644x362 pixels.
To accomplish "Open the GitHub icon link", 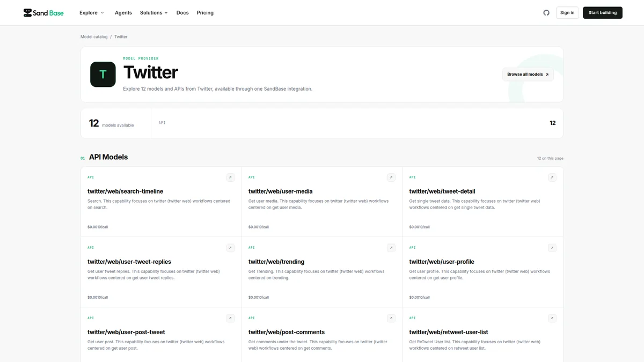I will click(546, 12).
